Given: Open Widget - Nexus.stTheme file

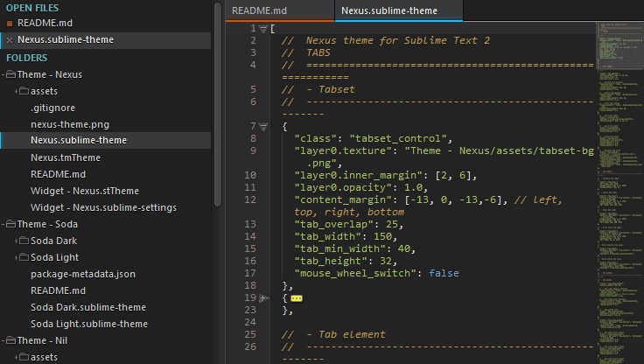Looking at the screenshot, I should 85,191.
